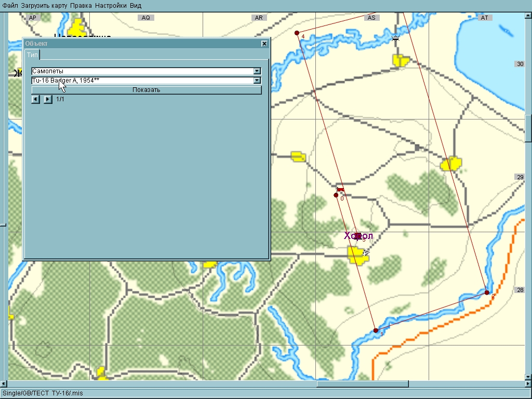The image size is (532, 399).
Task: Expand the Tu-16 Badger A dropdown arrow
Action: pos(257,81)
